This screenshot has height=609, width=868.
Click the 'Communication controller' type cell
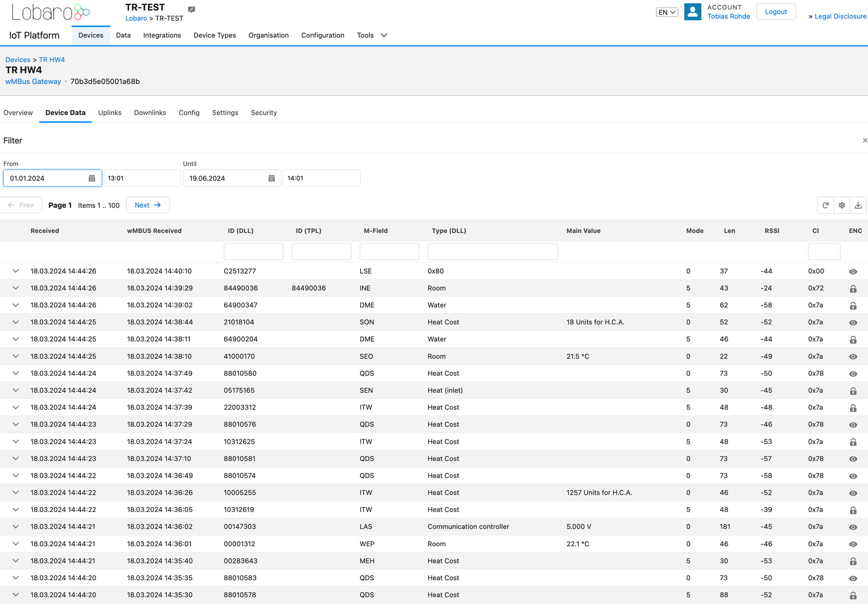468,527
